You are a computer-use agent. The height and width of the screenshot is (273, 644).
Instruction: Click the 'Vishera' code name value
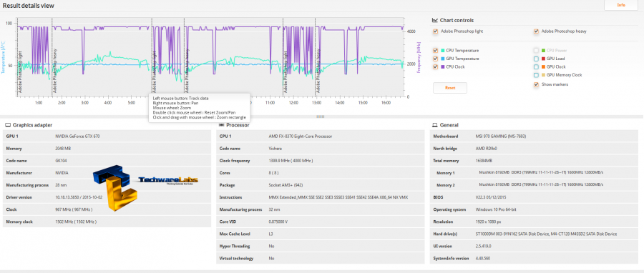point(275,149)
